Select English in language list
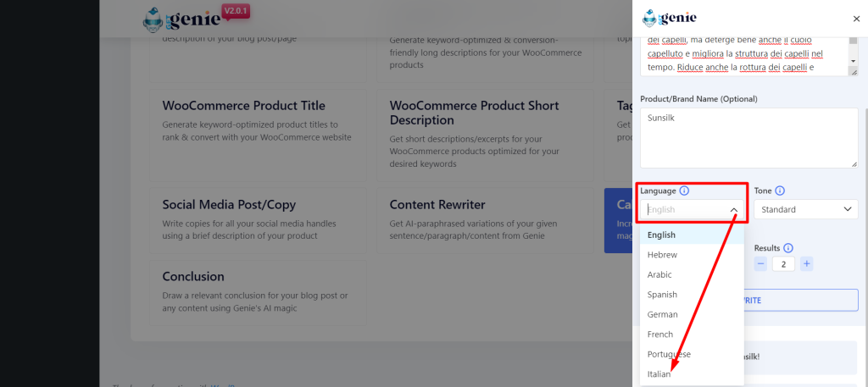 692,235
